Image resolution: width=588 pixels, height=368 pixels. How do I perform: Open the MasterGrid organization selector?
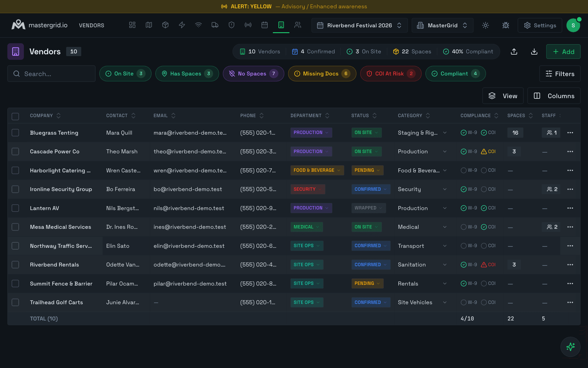point(442,25)
